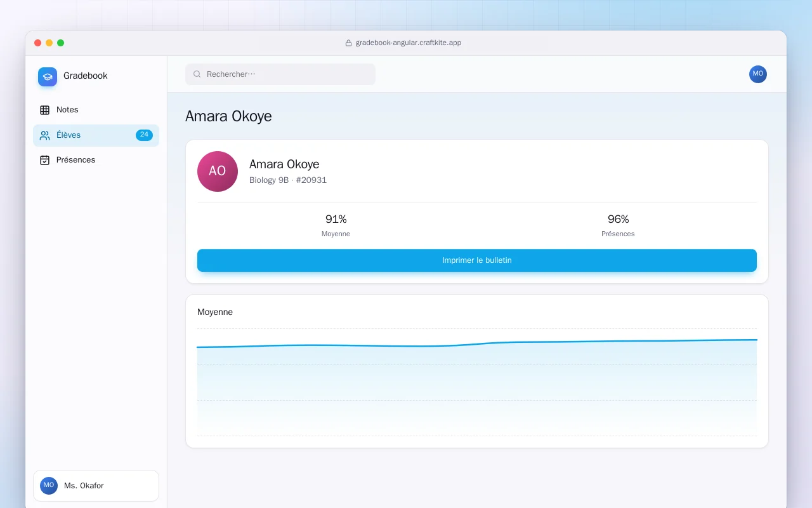The image size is (812, 508).
Task: Click the Gradebook app title
Action: pos(86,76)
